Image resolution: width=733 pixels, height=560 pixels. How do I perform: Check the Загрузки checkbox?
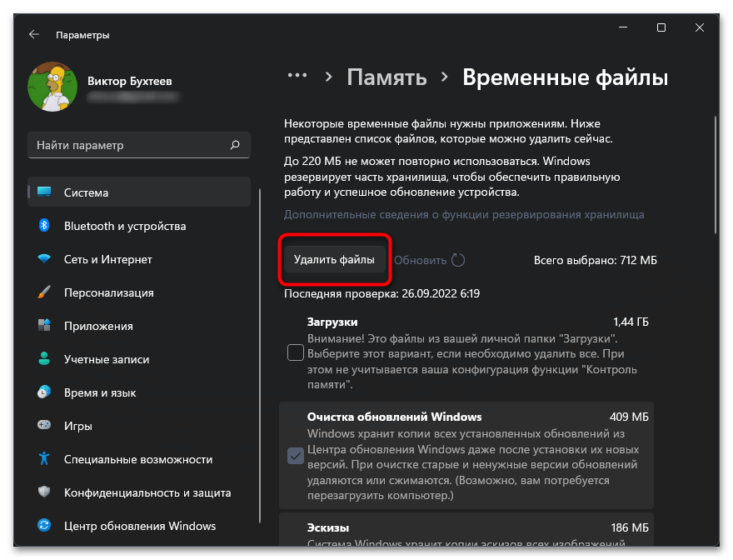[296, 352]
